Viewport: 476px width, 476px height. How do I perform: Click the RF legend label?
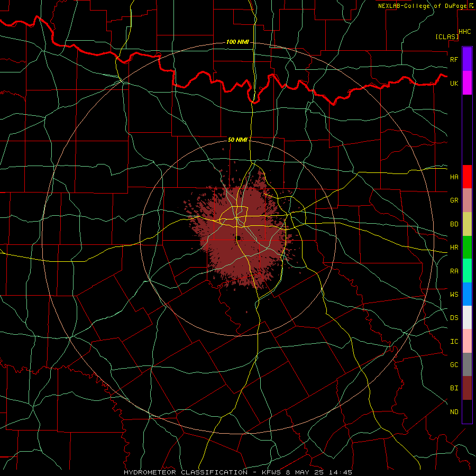click(454, 59)
